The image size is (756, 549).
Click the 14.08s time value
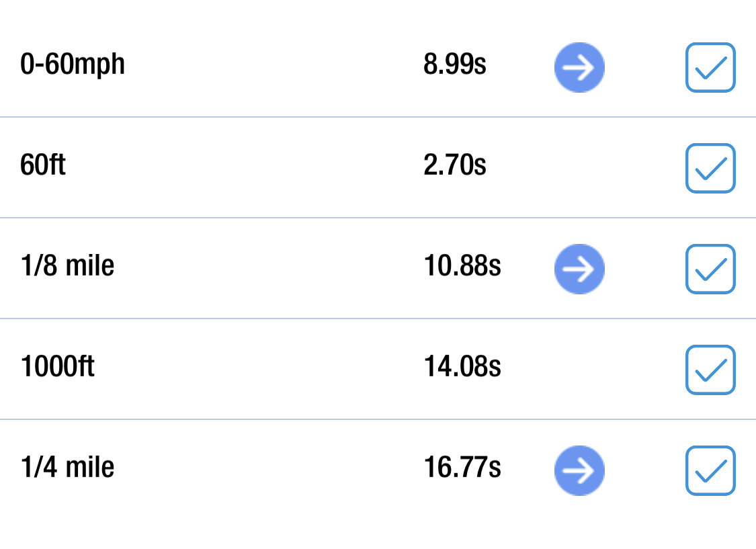[462, 366]
